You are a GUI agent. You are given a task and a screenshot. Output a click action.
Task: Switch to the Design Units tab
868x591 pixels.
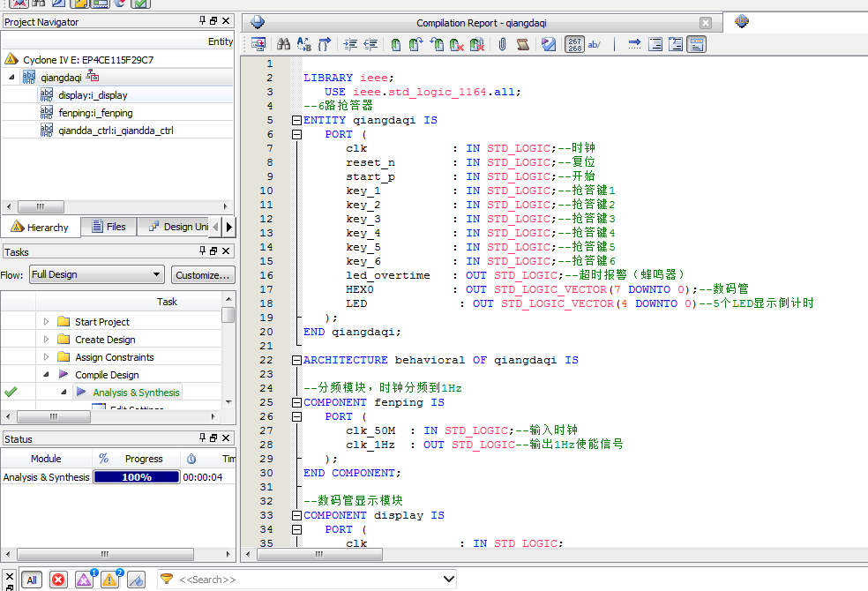[x=176, y=227]
